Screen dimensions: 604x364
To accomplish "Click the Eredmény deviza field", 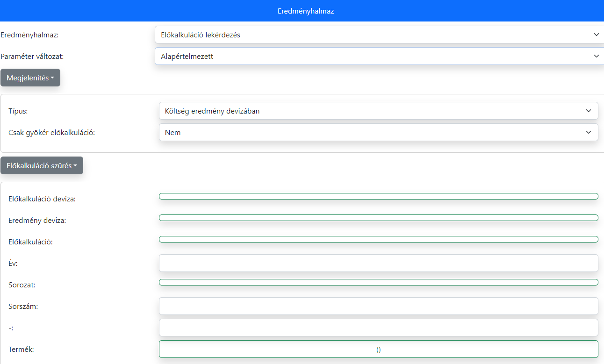I will (x=379, y=218).
